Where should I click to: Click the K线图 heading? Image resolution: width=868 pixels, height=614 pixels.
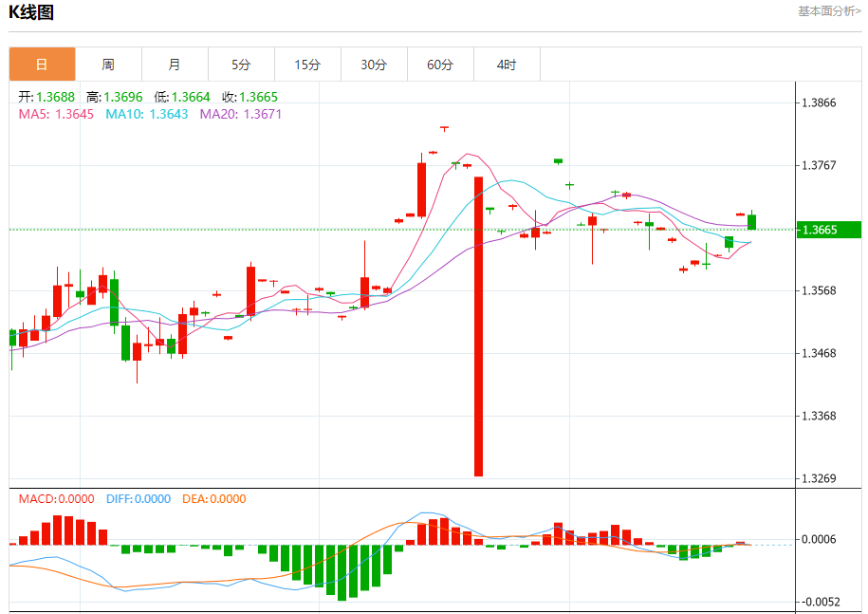tap(31, 12)
